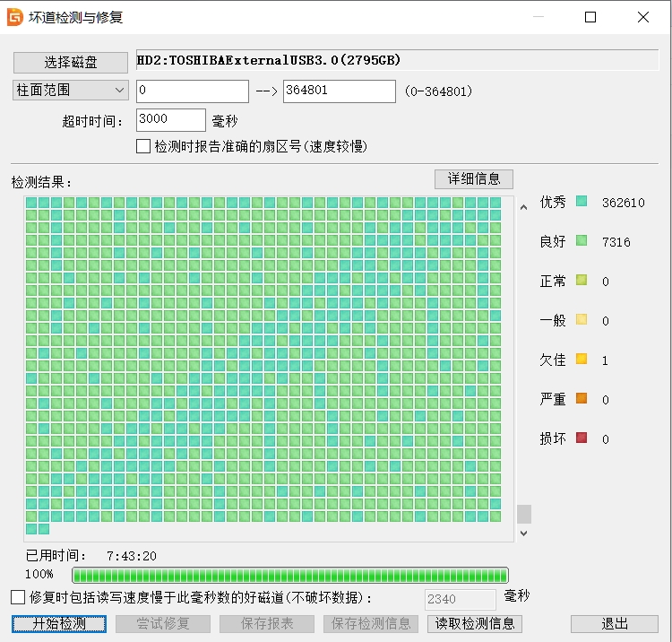Click the 欠佳 yellow color swatch
The height and width of the screenshot is (642, 672).
(582, 359)
